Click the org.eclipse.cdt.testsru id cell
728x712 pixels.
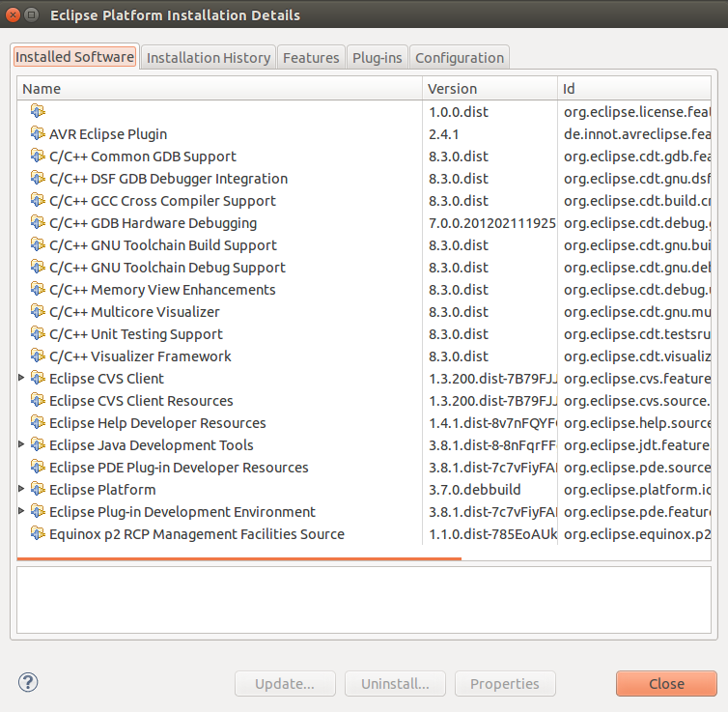point(637,334)
